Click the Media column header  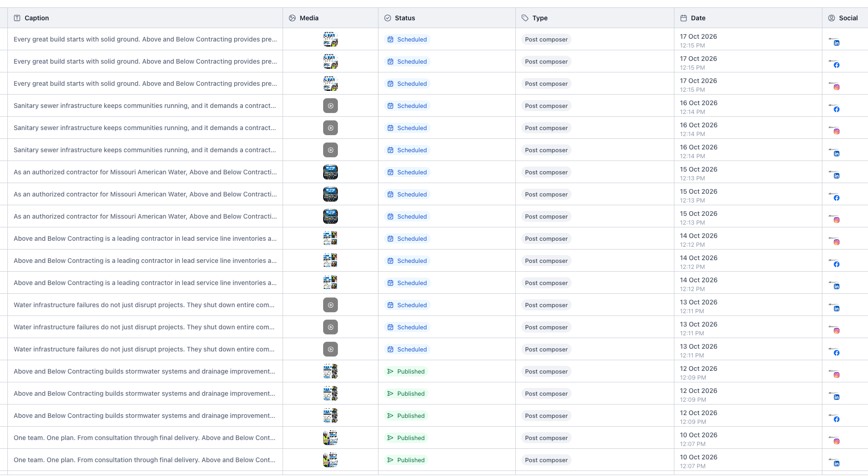[x=331, y=18]
